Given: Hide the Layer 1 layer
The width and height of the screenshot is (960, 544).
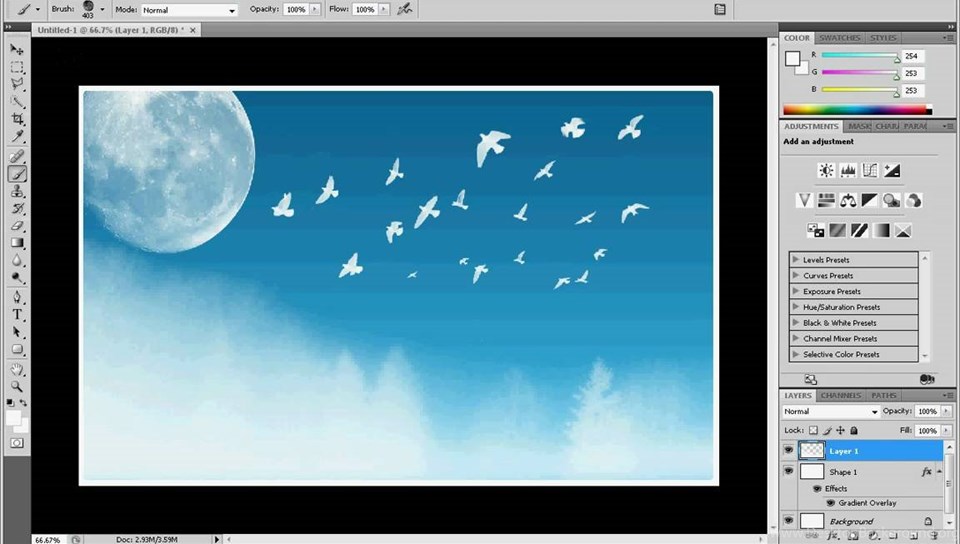Looking at the screenshot, I should pyautogui.click(x=788, y=451).
